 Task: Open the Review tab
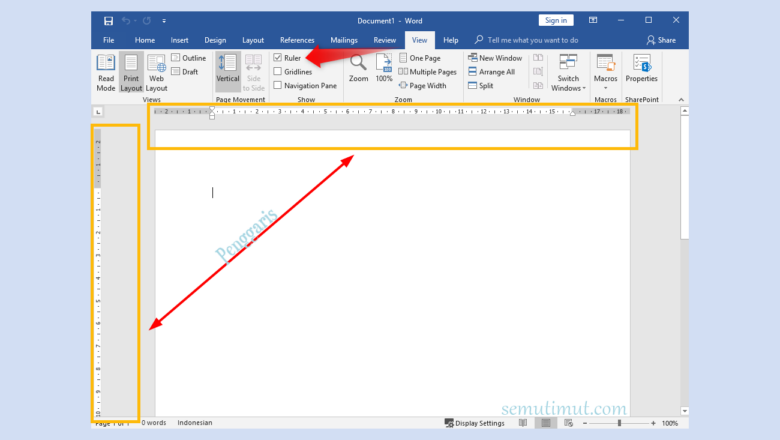(x=385, y=40)
